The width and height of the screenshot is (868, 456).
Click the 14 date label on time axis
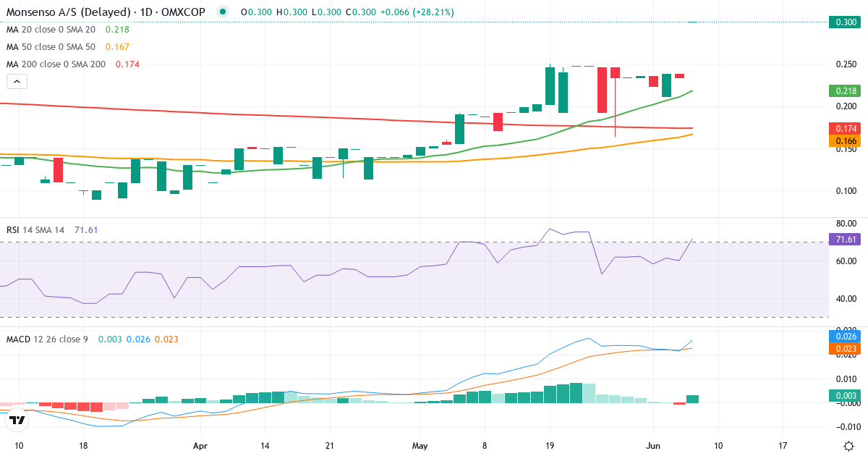[x=265, y=445]
